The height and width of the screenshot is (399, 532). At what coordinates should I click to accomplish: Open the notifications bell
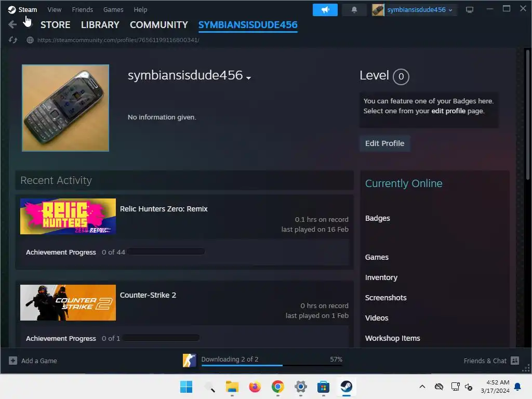[354, 10]
